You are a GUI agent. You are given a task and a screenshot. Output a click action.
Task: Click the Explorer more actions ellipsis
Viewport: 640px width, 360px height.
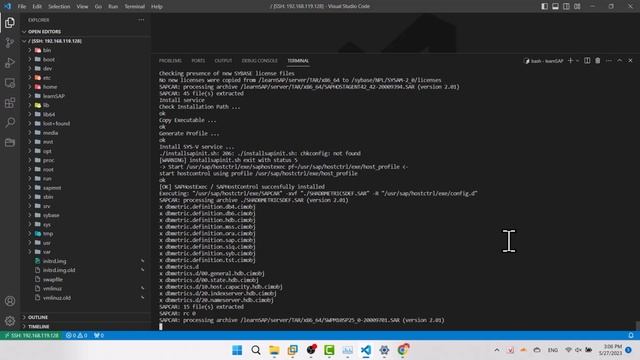point(141,20)
